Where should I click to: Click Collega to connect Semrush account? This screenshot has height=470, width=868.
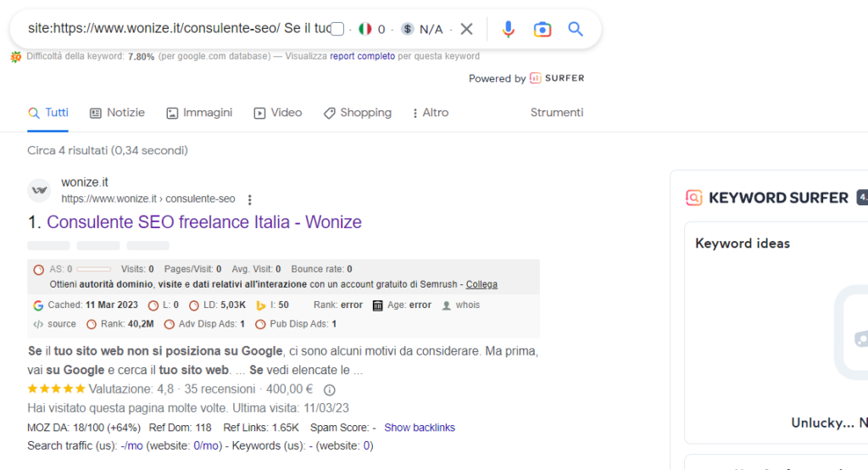[481, 284]
